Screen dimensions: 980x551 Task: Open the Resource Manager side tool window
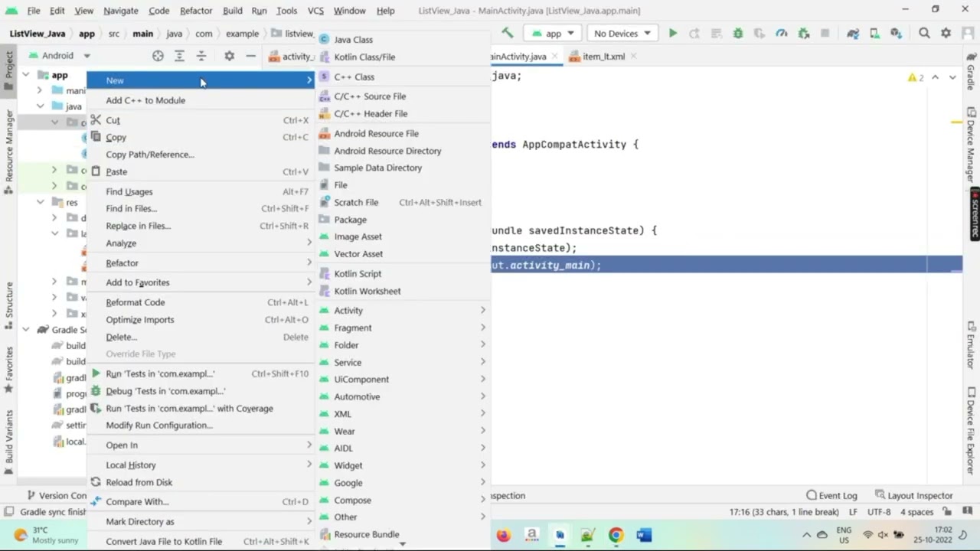[x=9, y=151]
